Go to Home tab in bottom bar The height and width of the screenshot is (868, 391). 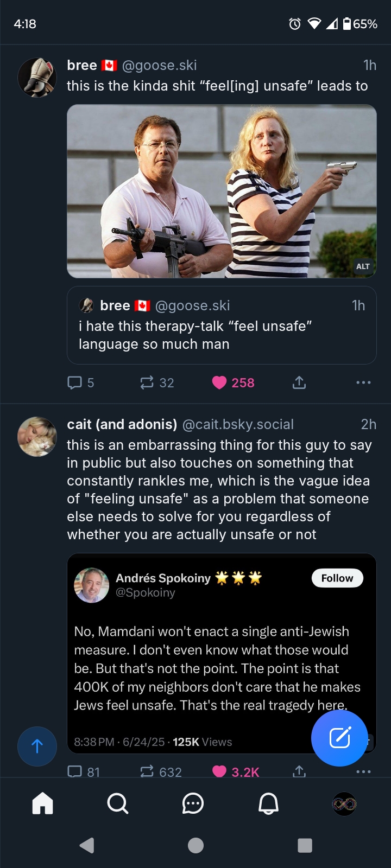coord(43,803)
